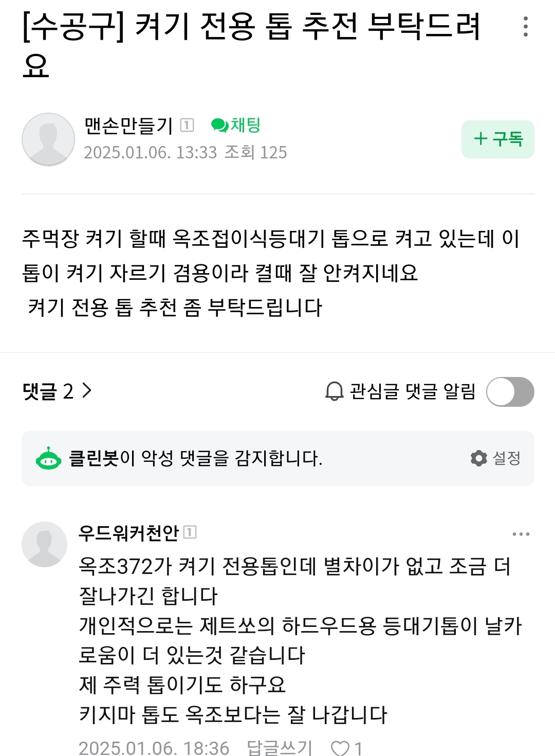The image size is (555, 756).
Task: Expand the 댓글 2 comments chevron
Action: [x=87, y=391]
